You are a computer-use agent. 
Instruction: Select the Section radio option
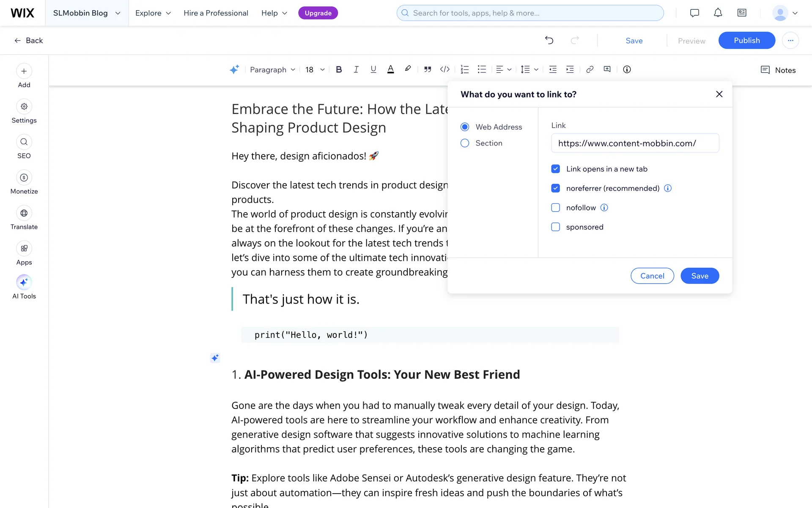point(465,143)
